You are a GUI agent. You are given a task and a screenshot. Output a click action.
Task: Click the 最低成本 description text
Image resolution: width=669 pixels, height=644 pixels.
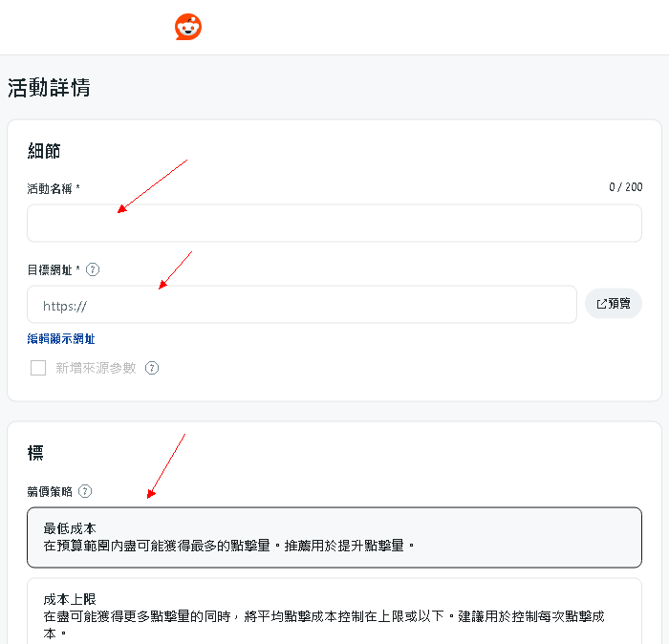coord(229,547)
